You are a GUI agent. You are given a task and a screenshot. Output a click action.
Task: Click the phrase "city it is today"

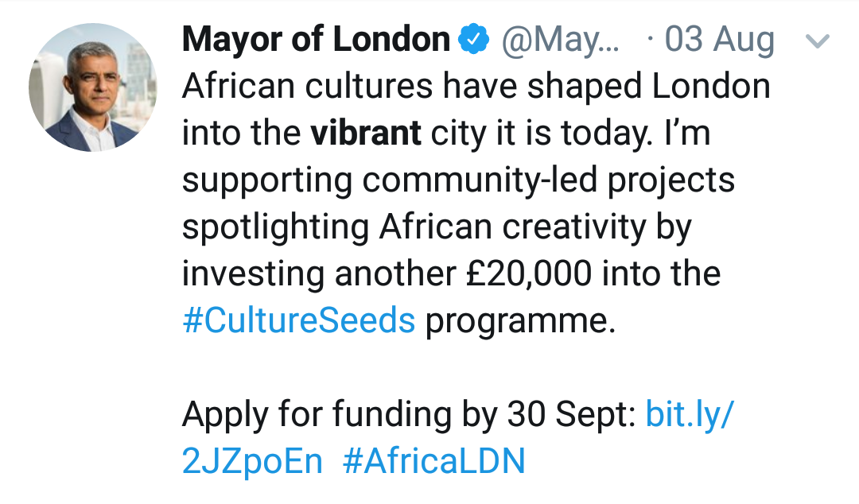534,134
